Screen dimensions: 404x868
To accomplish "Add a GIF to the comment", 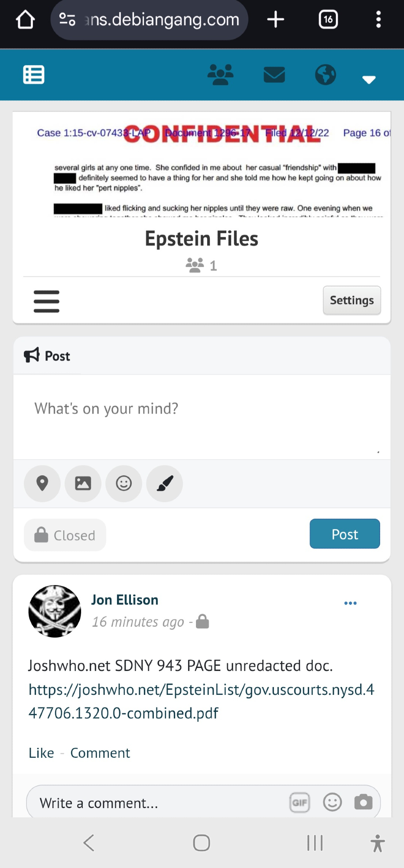I will pyautogui.click(x=300, y=802).
